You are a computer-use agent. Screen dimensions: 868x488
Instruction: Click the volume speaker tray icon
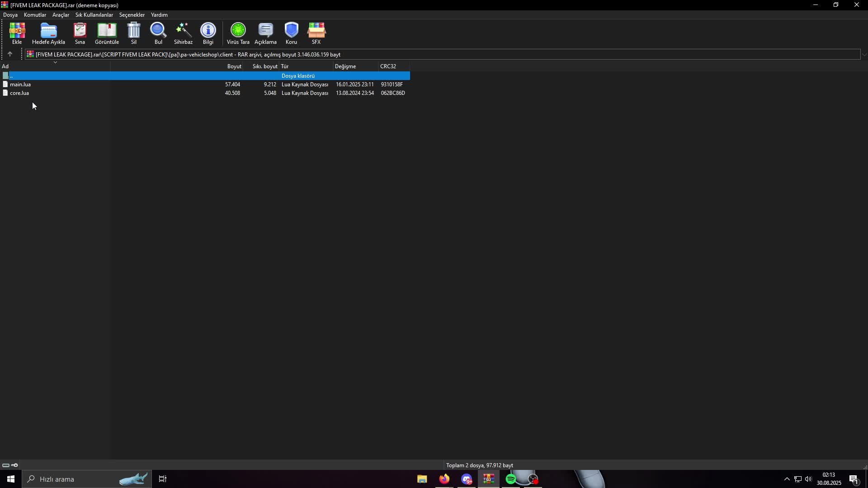[x=808, y=479]
